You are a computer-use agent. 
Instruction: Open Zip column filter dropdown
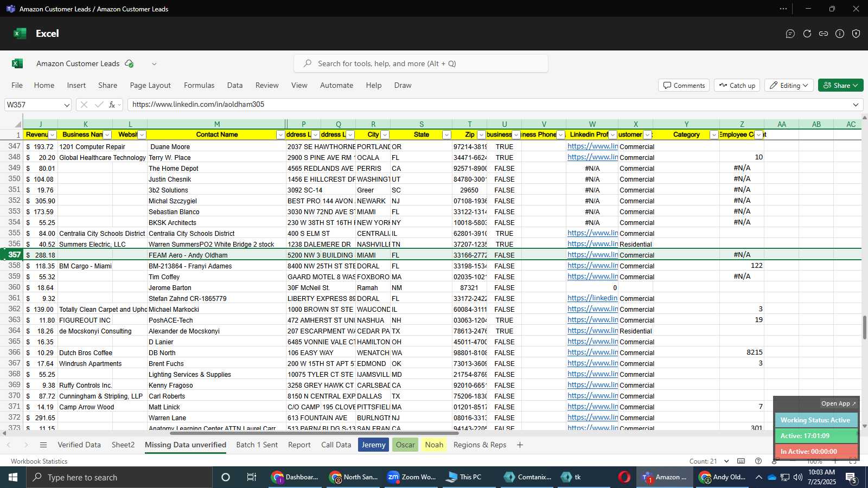point(481,135)
